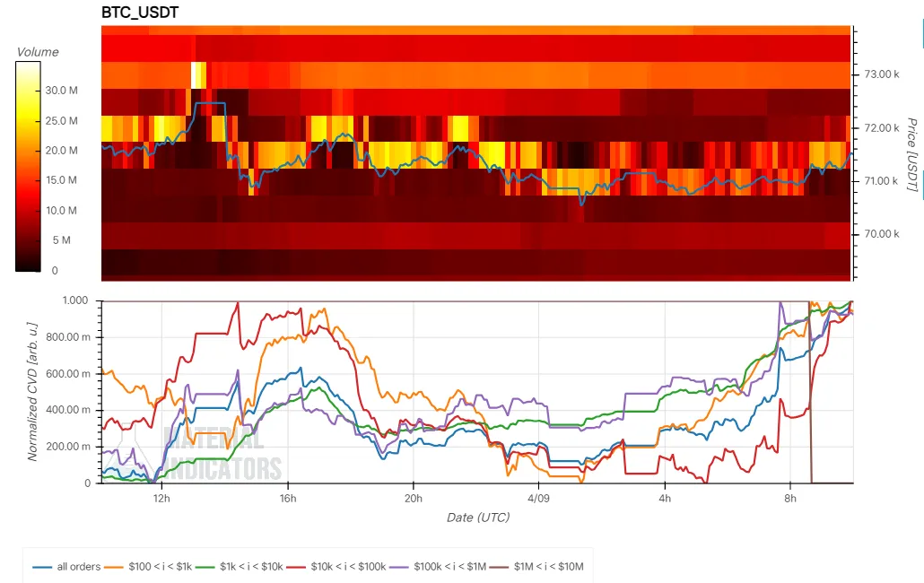Click the Normalized CVD axis label
The image size is (924, 583).
tap(32, 392)
